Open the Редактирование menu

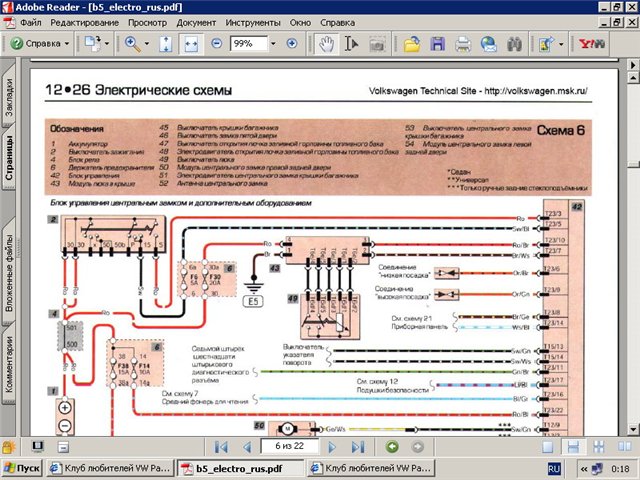pos(84,23)
